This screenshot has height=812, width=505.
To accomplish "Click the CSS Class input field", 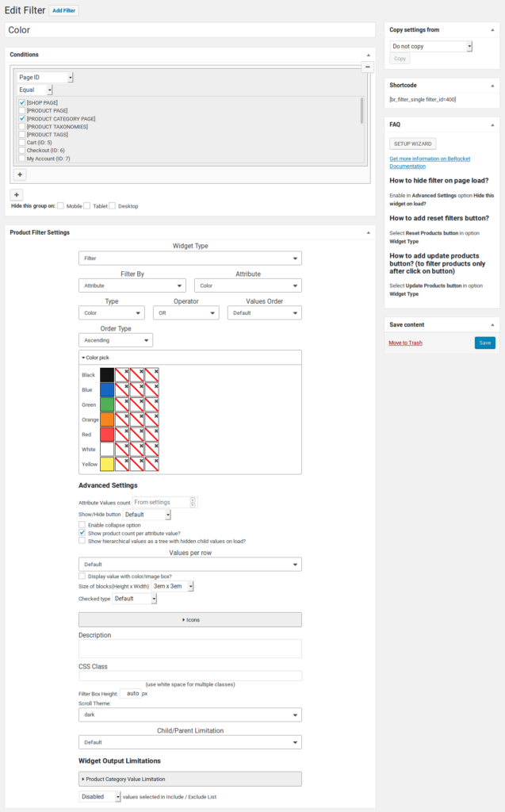I will click(x=190, y=676).
